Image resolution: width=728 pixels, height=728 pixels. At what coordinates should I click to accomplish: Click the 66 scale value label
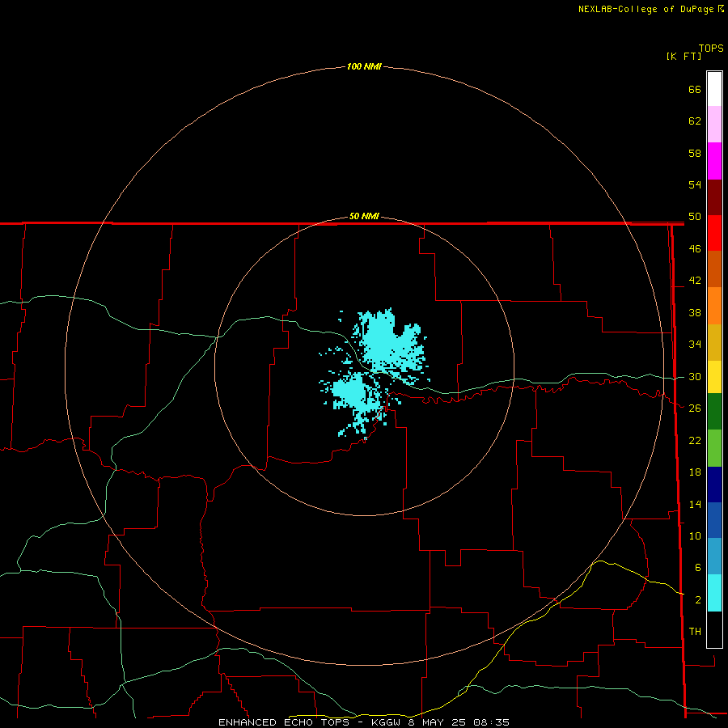(695, 89)
